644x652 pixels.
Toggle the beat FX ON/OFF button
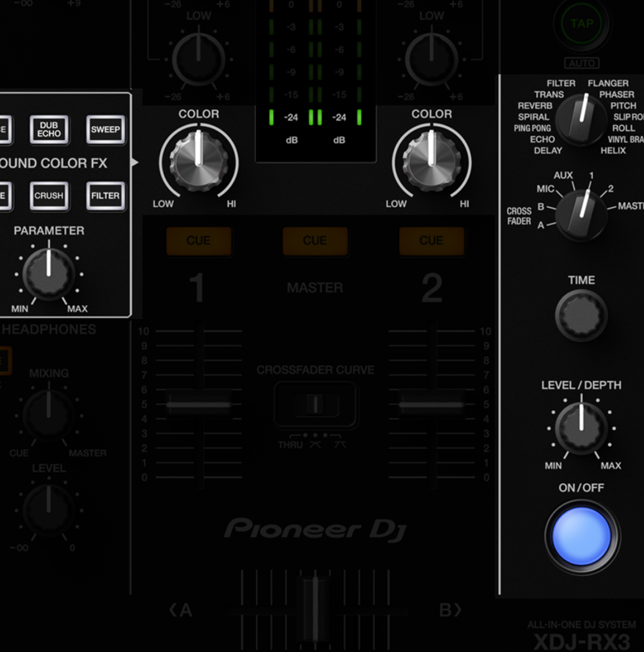[x=582, y=536]
